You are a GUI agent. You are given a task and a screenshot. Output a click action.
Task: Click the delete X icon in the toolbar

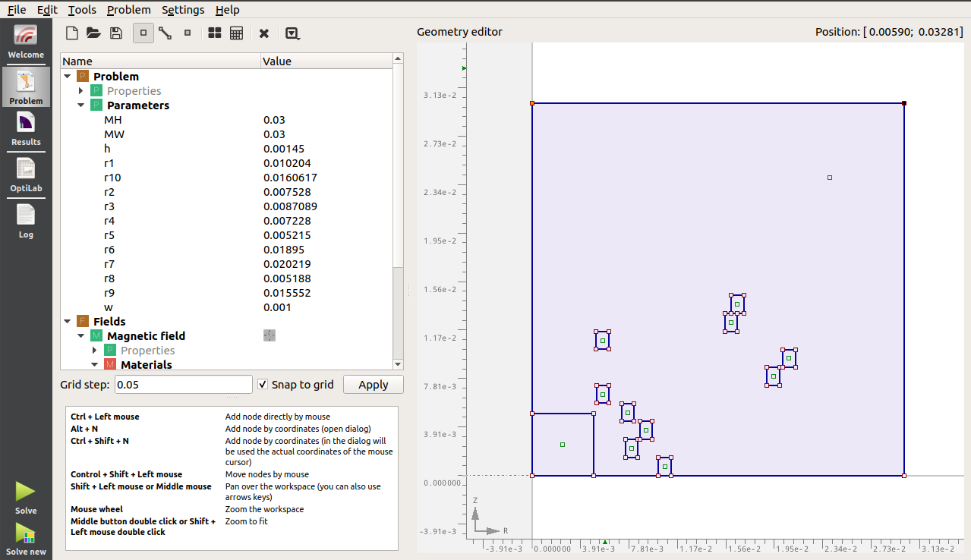(264, 33)
